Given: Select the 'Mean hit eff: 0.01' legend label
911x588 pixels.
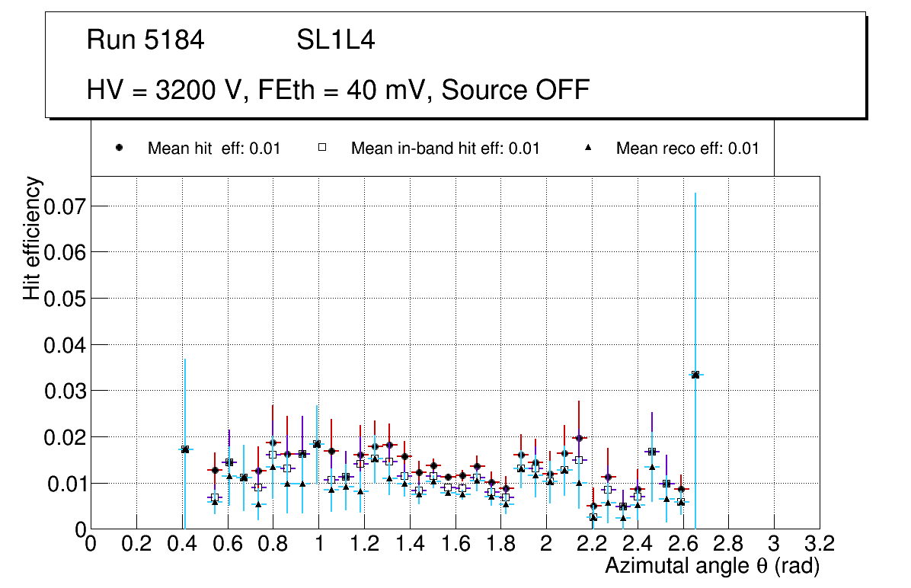Looking at the screenshot, I should 214,149.
